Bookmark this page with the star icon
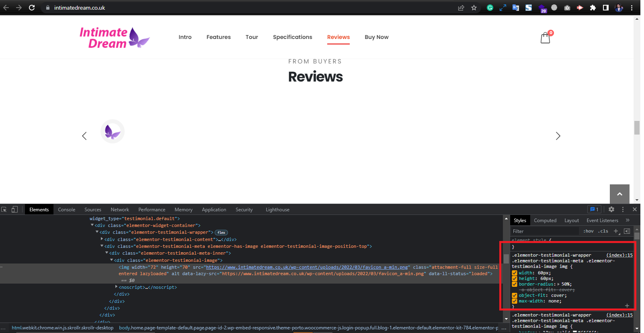 (474, 8)
